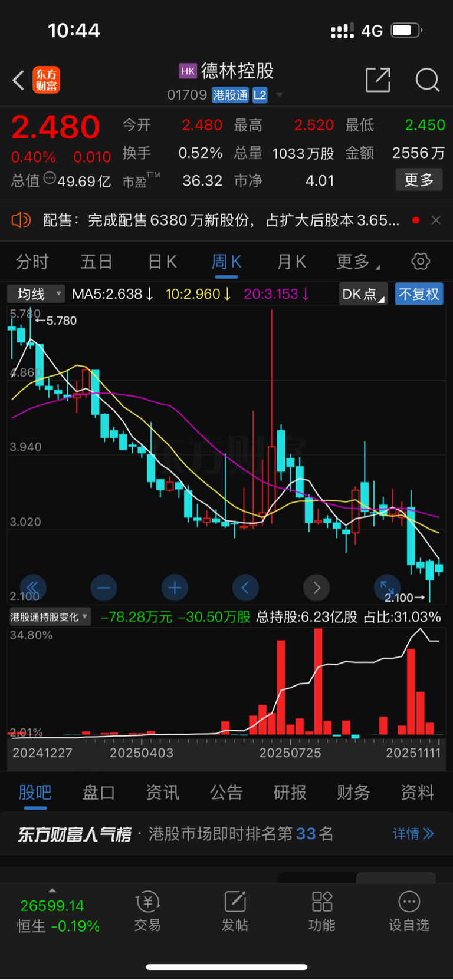
Task: Switch to 五日 chart tab
Action: click(x=96, y=262)
